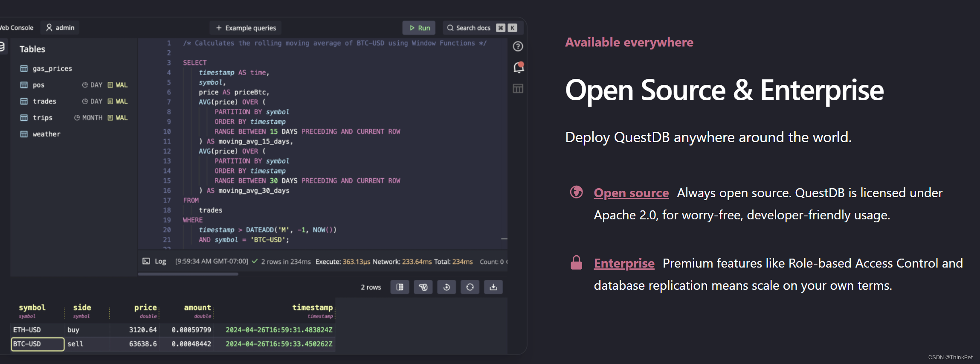
Task: Click the DAY partition badge on trades row
Action: 92,101
